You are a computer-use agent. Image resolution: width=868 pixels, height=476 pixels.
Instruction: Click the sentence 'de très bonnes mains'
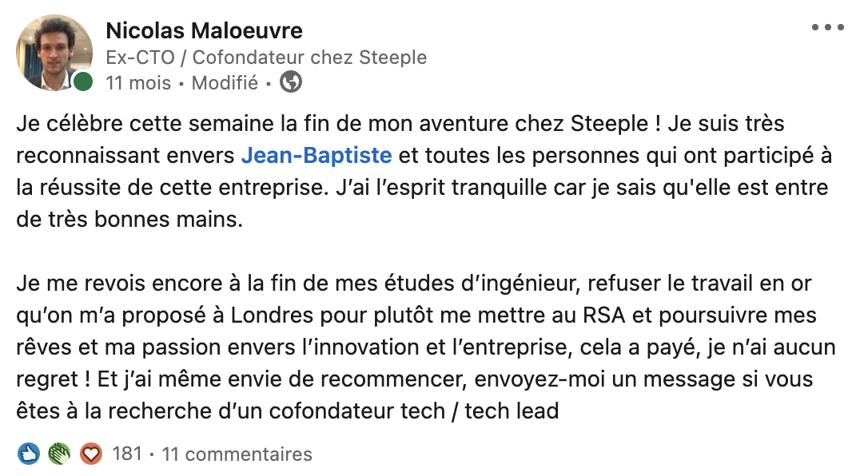pos(129,220)
